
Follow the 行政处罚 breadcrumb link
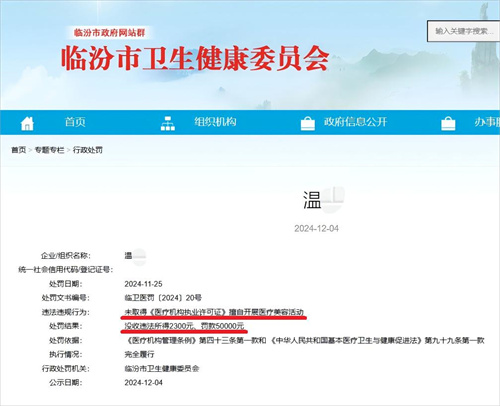(x=88, y=150)
